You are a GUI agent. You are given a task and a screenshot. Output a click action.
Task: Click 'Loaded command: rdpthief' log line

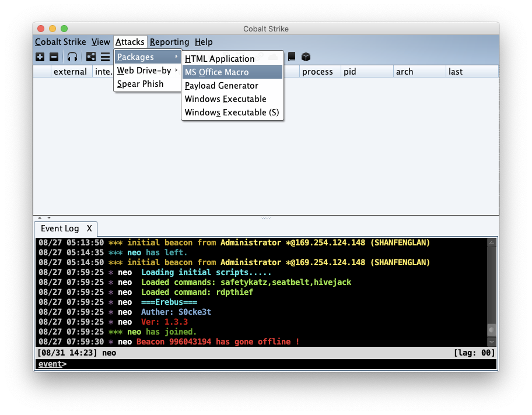[146, 292]
